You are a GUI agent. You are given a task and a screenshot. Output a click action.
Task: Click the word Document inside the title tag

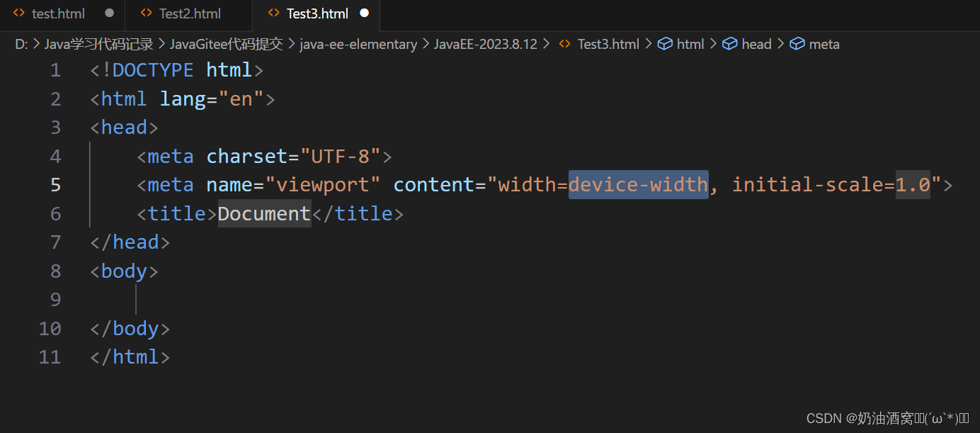coord(263,213)
